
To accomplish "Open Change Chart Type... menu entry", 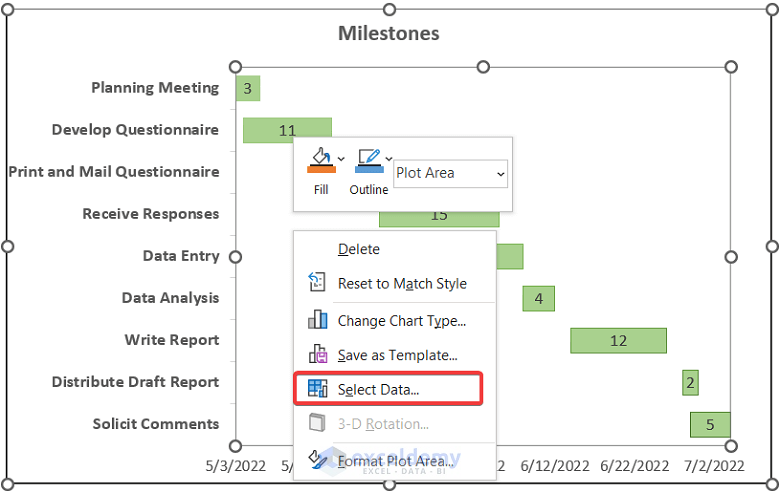I will (401, 321).
